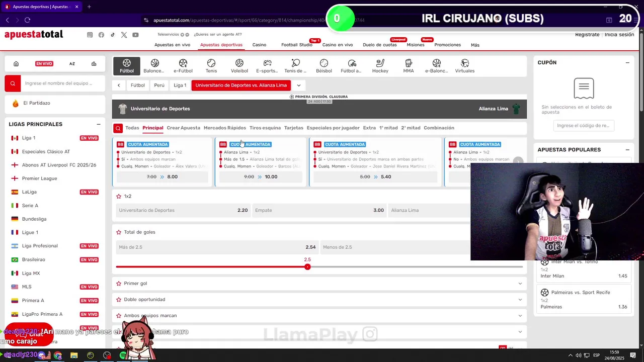Expand the Ambos equipos marcan market
This screenshot has height=362, width=644.
(520, 316)
